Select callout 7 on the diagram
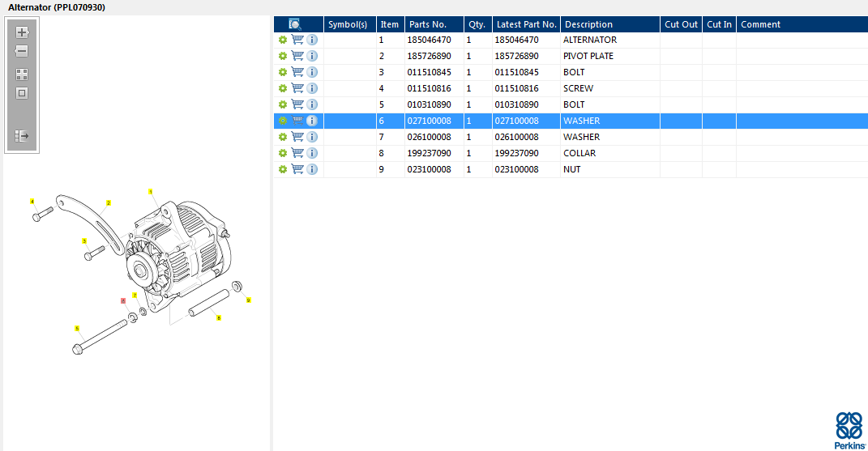The width and height of the screenshot is (868, 451). tap(135, 296)
